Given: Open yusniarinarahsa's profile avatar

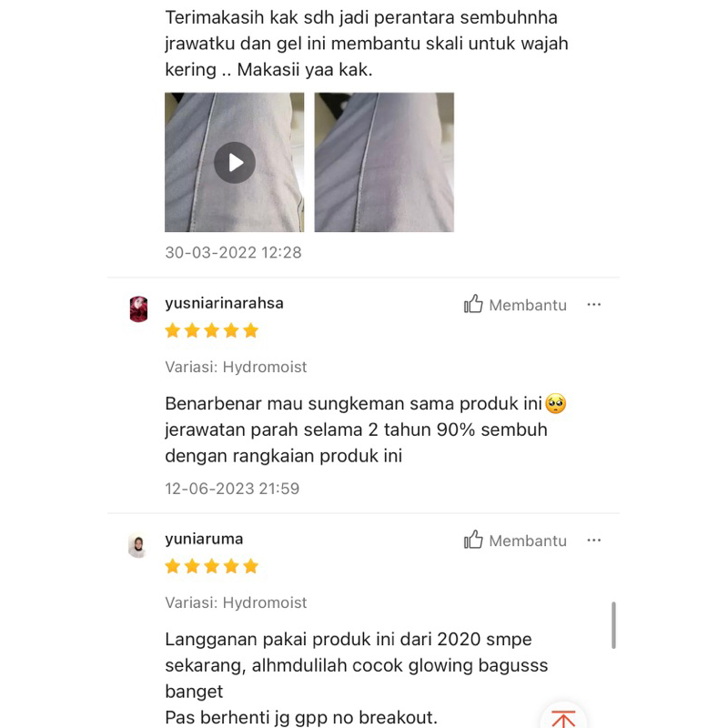Looking at the screenshot, I should coord(138,308).
